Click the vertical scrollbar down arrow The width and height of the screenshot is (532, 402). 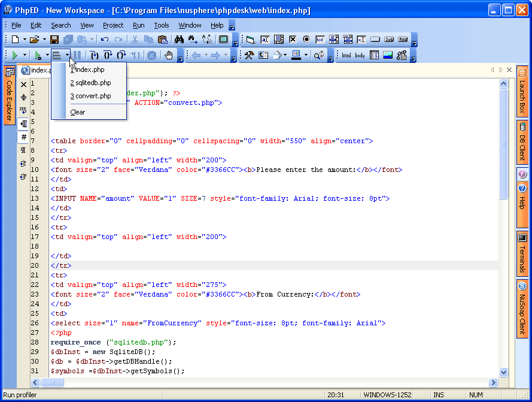click(x=503, y=372)
